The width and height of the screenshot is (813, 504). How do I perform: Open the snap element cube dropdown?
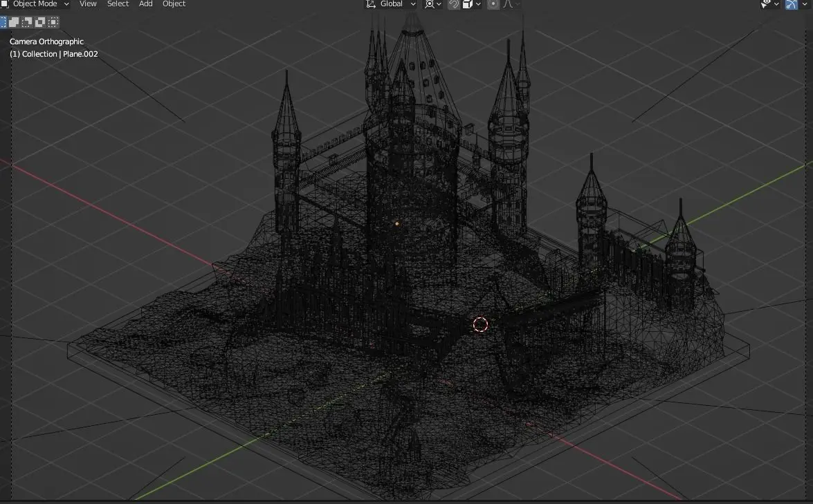(471, 4)
